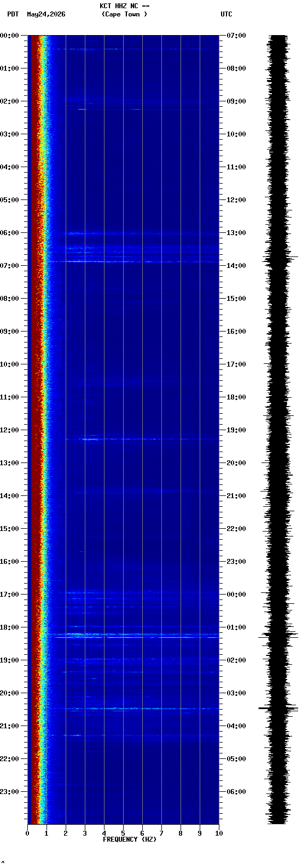This screenshot has height=868, width=302.
Task: Click the 00:00 UTC time label
Action: tap(236, 595)
